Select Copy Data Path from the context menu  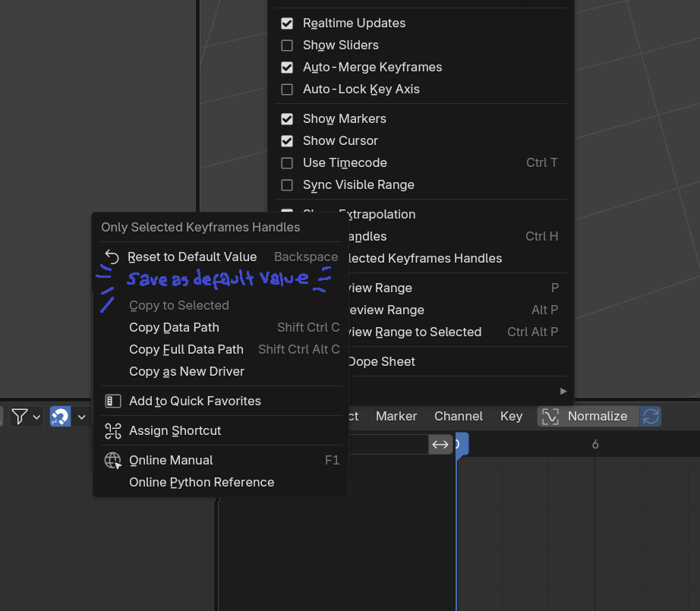pyautogui.click(x=222, y=327)
